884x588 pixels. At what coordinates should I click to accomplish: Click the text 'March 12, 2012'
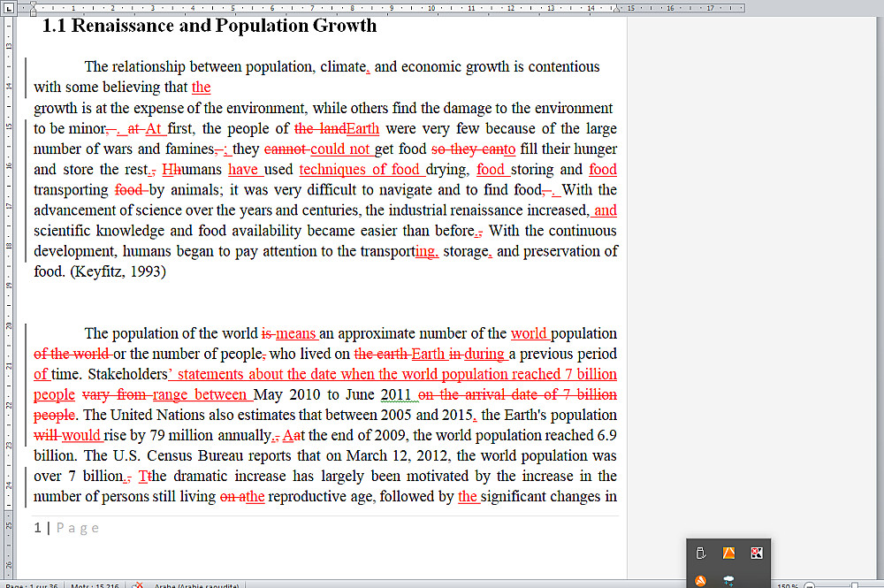point(398,455)
